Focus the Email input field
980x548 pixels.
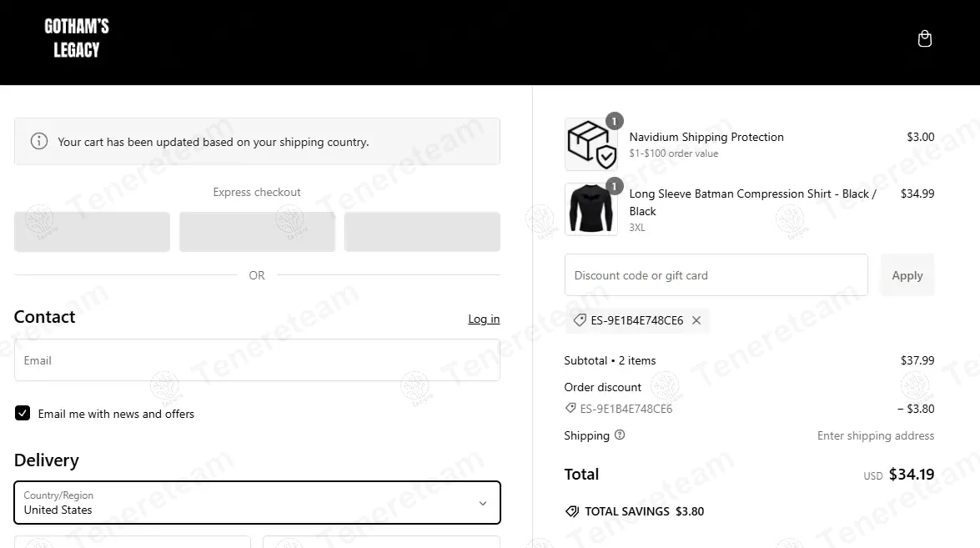257,360
